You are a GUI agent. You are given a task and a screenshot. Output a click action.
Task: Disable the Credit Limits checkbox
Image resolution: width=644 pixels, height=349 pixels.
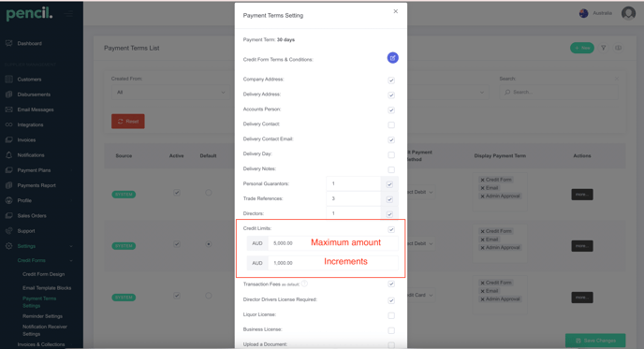click(391, 229)
